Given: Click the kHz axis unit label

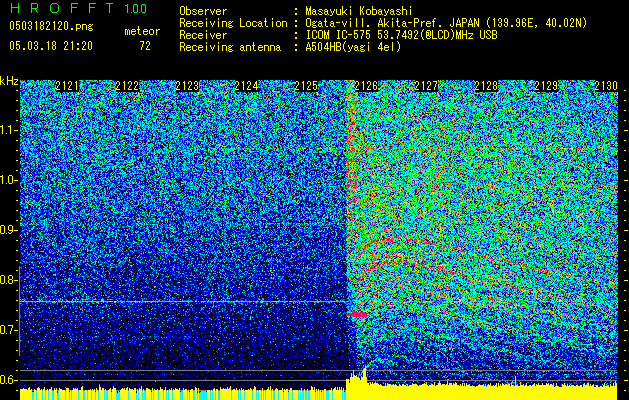Looking at the screenshot, I should tap(9, 81).
